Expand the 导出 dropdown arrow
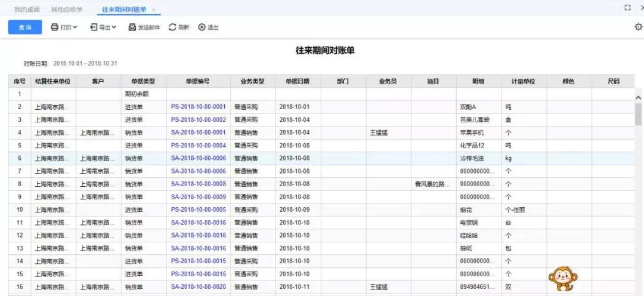Viewport: 644px width, 296px height. coord(114,27)
